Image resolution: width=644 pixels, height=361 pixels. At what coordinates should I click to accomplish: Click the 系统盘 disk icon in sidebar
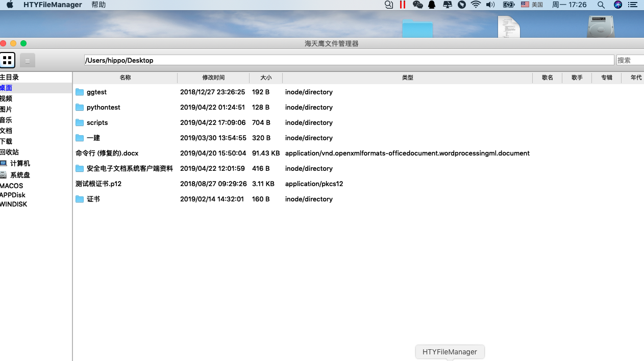4,174
